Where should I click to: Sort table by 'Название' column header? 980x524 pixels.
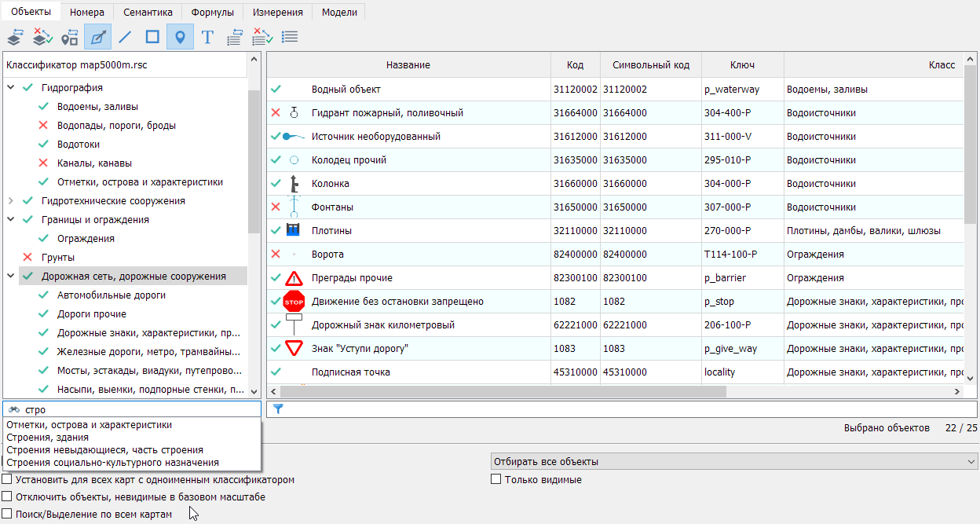(x=408, y=65)
